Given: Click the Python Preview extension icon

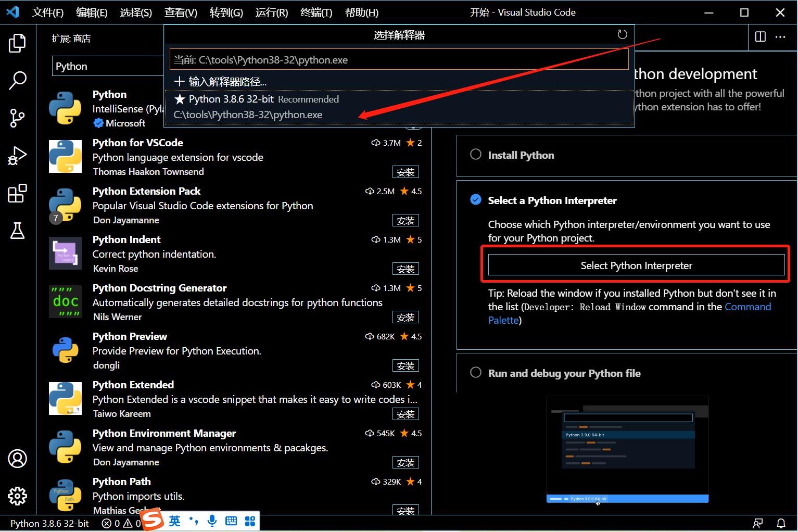Looking at the screenshot, I should [x=65, y=350].
